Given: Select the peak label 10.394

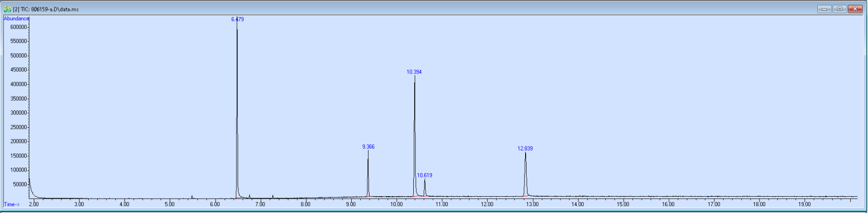Looking at the screenshot, I should tap(414, 71).
